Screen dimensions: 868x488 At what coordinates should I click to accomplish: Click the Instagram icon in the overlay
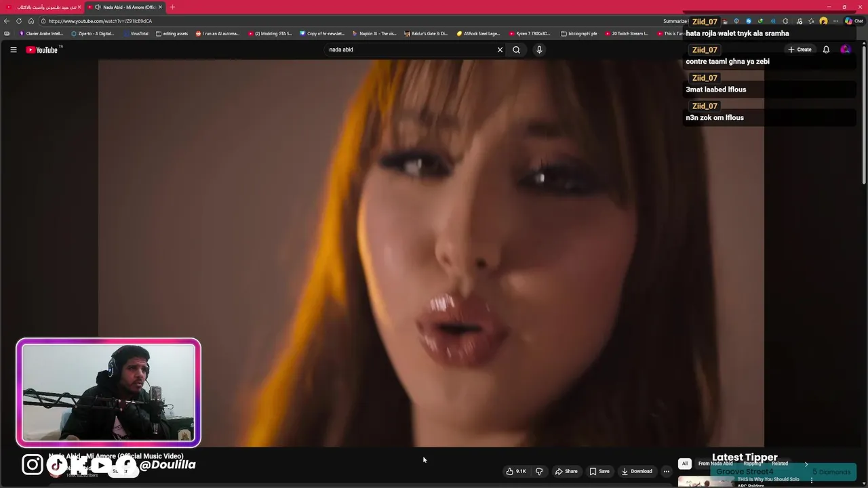tap(32, 464)
